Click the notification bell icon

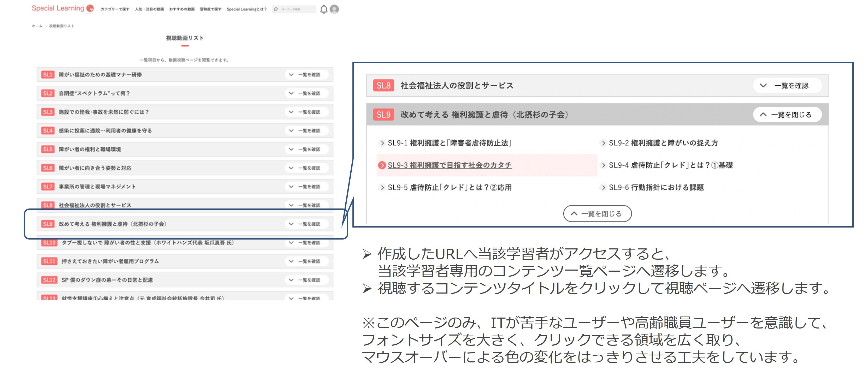[323, 9]
